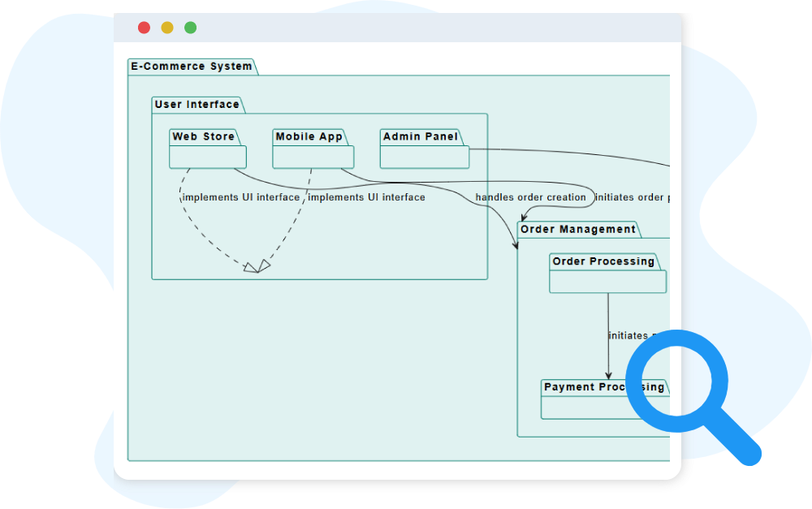Click the right 'implements UI interface' label

click(x=366, y=197)
